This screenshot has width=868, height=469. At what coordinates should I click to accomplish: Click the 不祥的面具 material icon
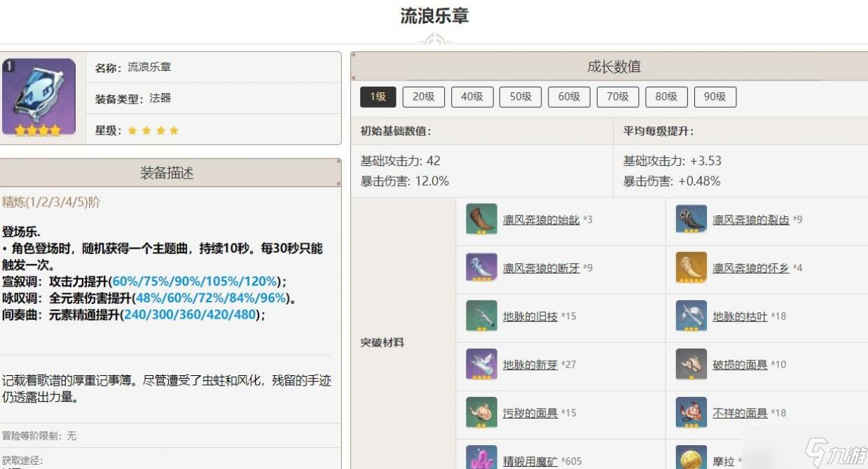pos(691,412)
